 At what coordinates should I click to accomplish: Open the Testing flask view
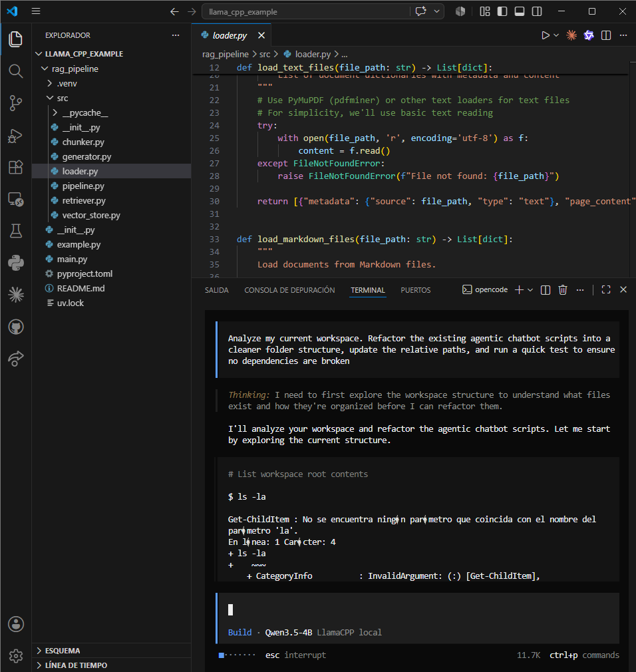pyautogui.click(x=16, y=231)
